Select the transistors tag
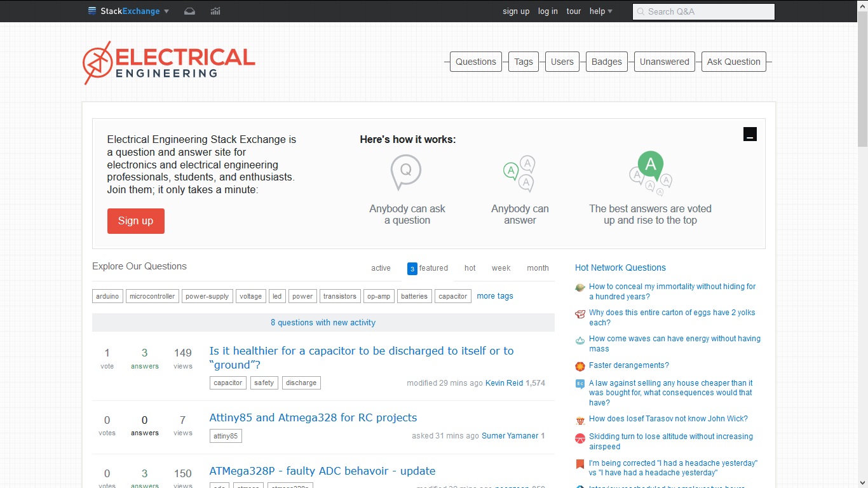The height and width of the screenshot is (488, 868). click(340, 296)
